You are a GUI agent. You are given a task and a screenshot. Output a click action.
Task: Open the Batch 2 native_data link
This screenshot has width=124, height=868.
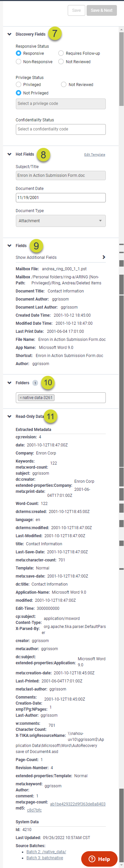tap(46, 852)
